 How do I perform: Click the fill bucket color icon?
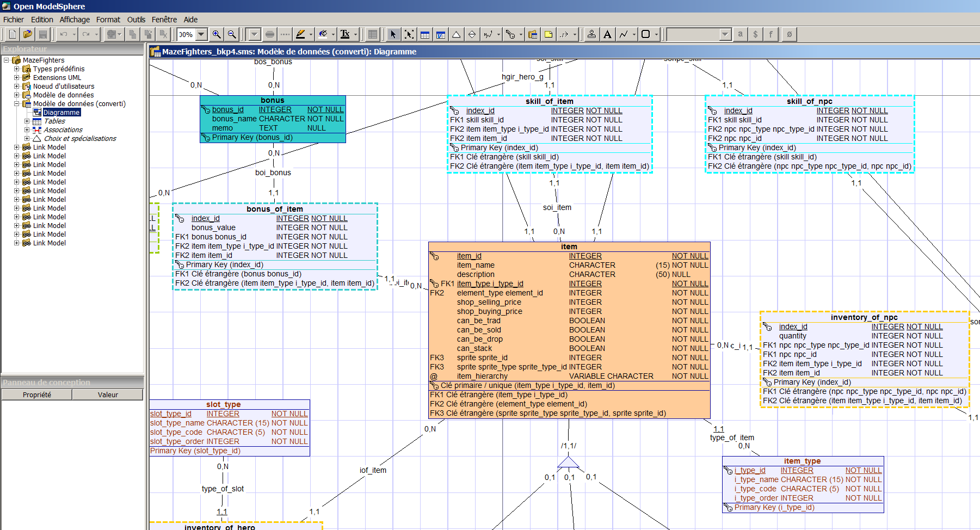[x=323, y=34]
